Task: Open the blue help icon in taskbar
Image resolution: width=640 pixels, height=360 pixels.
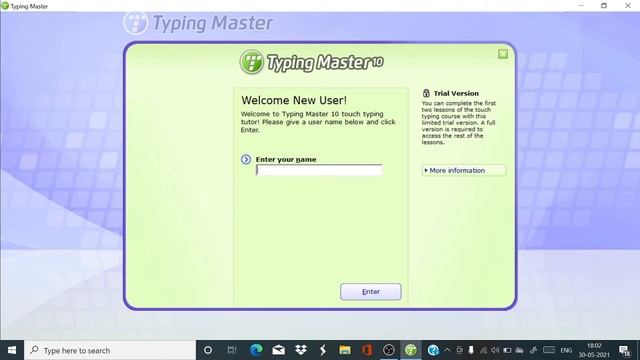Action: [433, 350]
